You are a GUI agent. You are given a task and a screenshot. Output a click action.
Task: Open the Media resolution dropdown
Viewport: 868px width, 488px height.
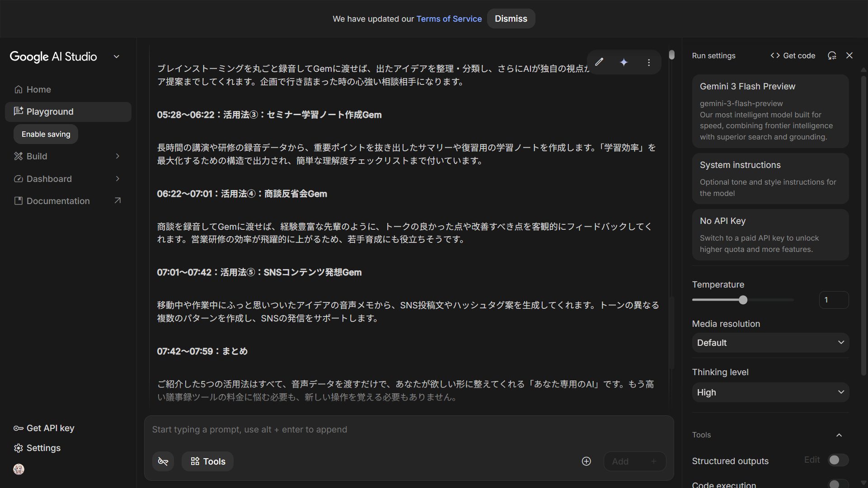(770, 343)
